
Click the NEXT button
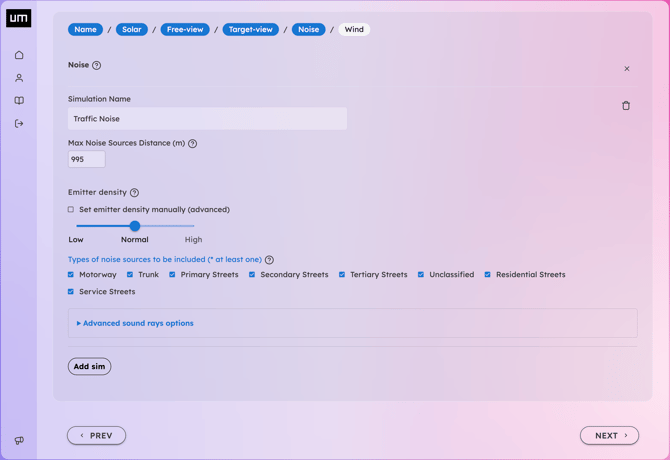[x=609, y=436]
